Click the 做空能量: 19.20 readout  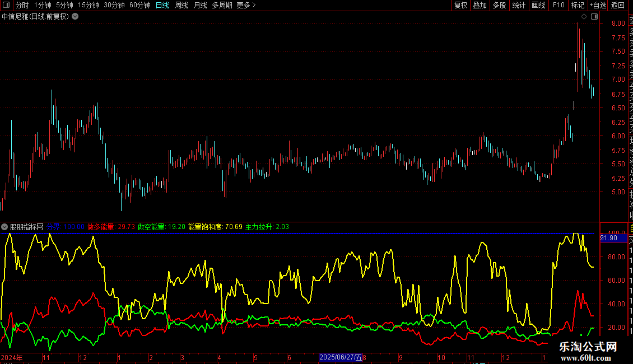pyautogui.click(x=161, y=227)
